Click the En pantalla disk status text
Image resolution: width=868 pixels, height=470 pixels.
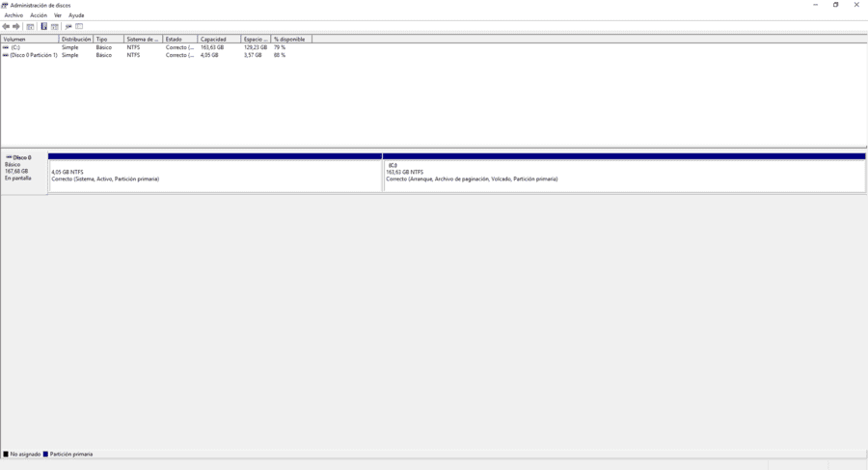coord(17,179)
